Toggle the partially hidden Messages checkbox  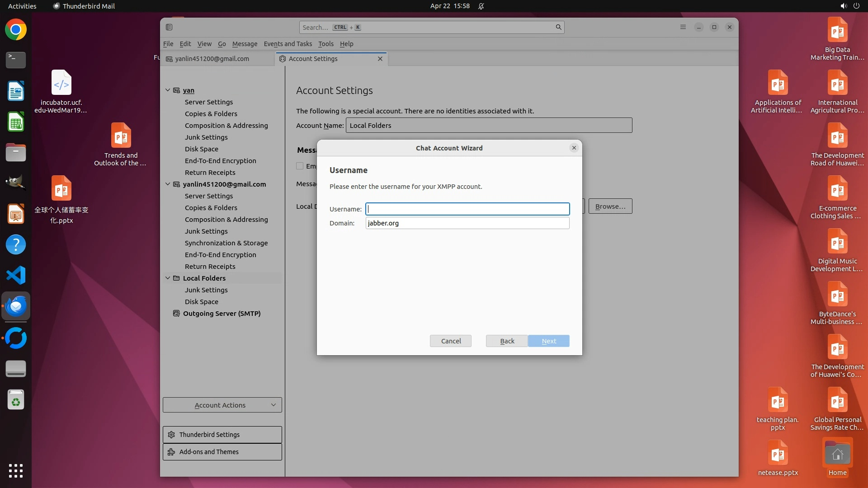tap(300, 166)
